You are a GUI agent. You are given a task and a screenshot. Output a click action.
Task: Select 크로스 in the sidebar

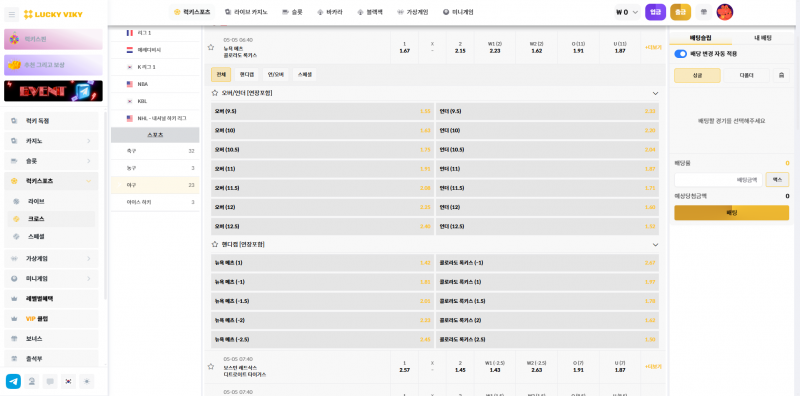(51, 219)
